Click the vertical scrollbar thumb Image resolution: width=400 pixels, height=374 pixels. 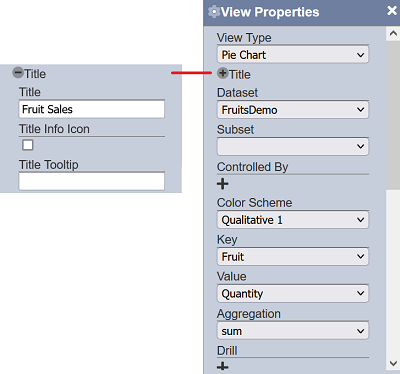tap(393, 115)
